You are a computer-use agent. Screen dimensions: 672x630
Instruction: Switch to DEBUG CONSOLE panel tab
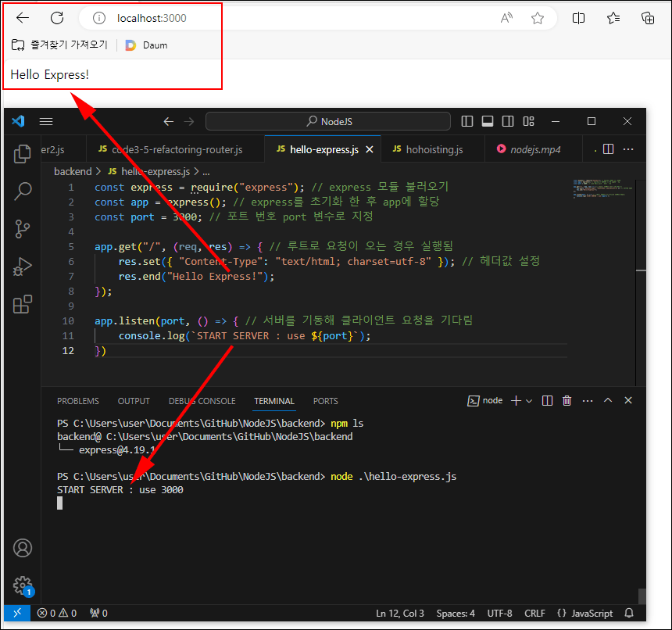(x=202, y=401)
